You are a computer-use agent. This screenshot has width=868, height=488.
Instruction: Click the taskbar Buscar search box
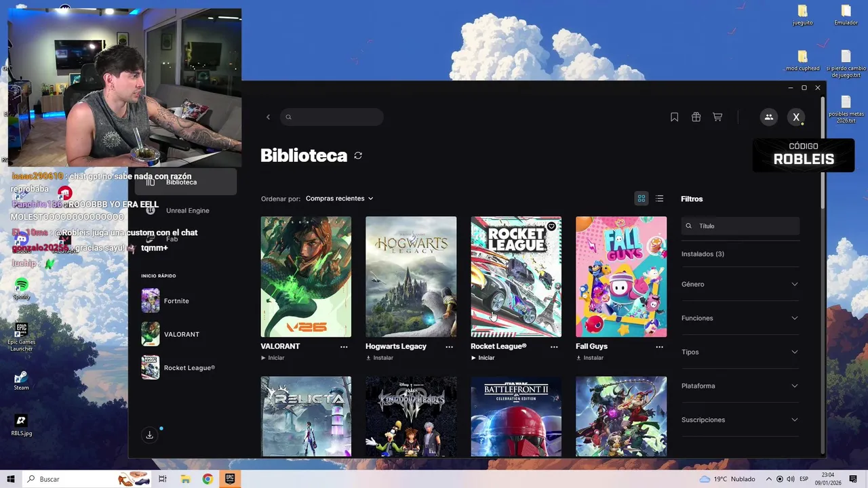tap(87, 479)
